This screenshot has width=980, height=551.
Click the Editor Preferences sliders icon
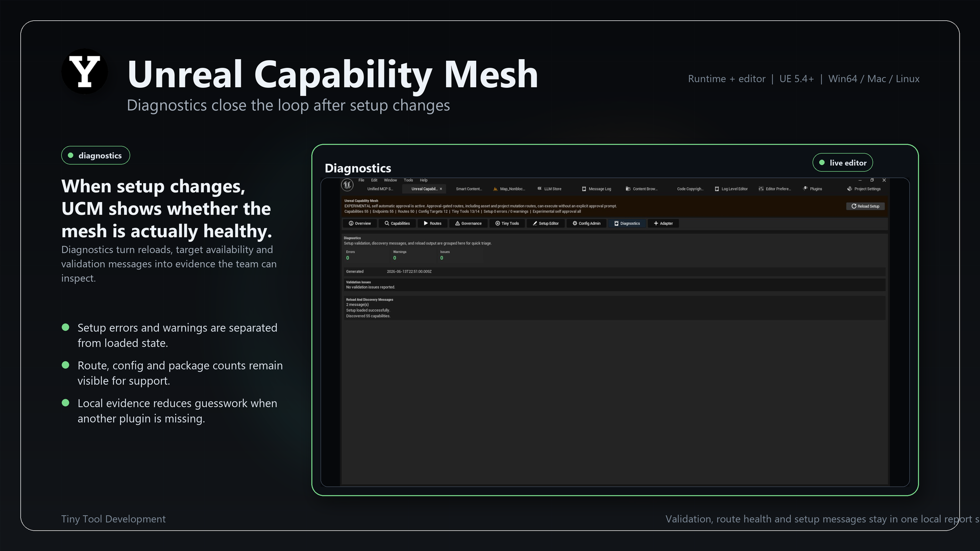click(x=761, y=189)
